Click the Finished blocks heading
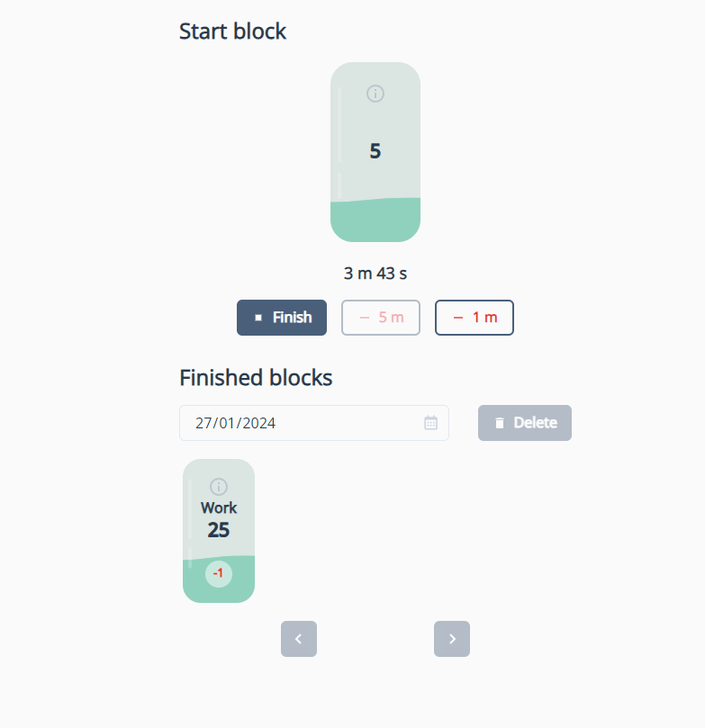 pos(256,378)
